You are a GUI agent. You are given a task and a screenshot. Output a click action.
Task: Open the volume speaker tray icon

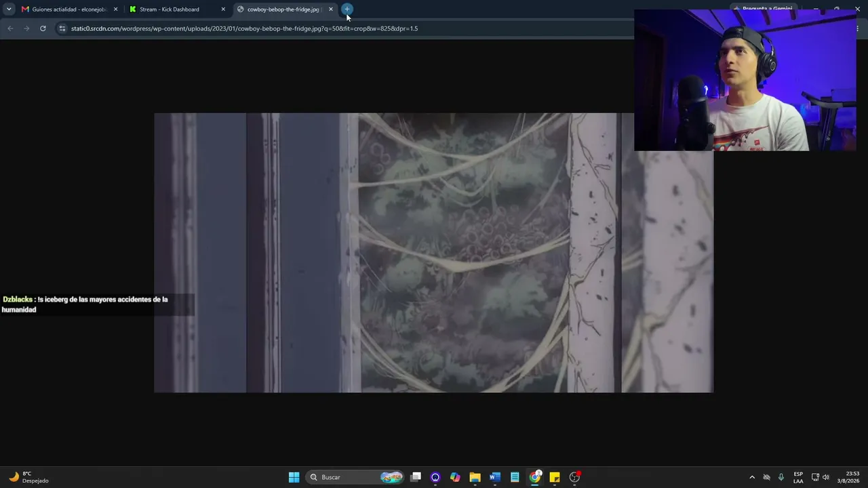tap(826, 477)
